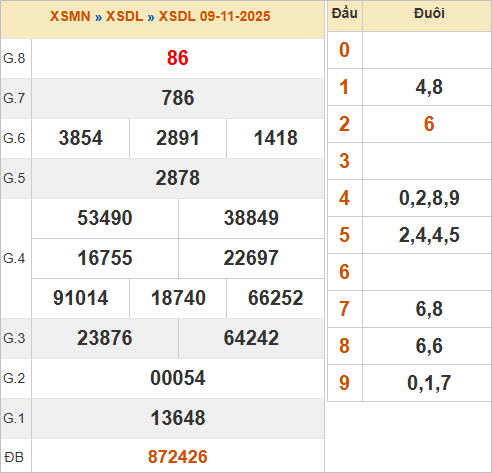Click tail values 0,1,7
492x473 pixels.
click(429, 383)
